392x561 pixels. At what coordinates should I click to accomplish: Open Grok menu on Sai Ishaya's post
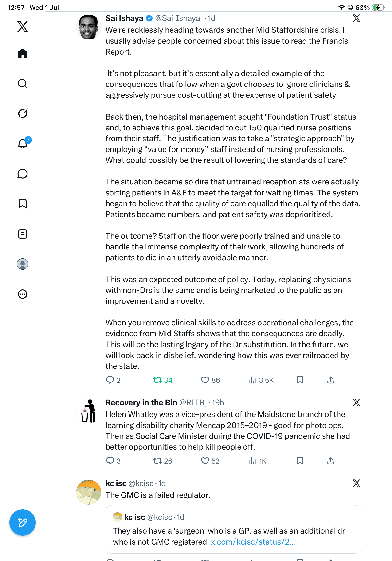356,18
